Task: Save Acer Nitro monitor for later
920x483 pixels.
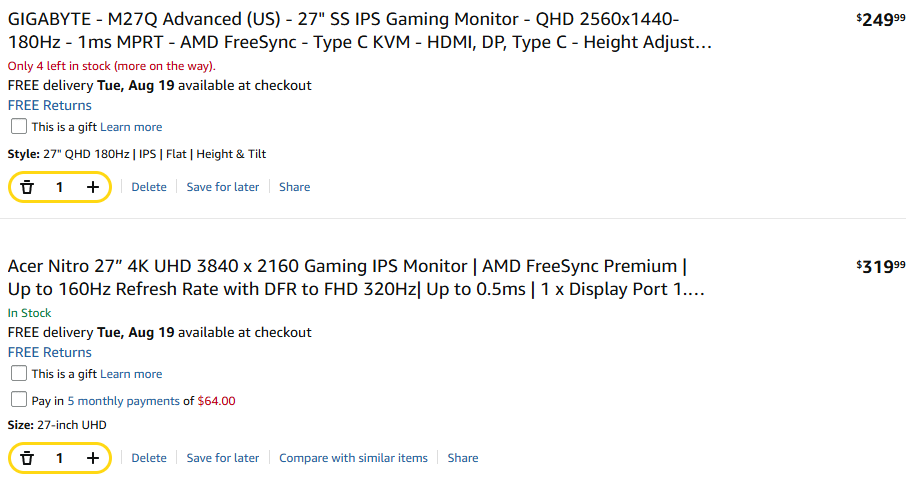Action: (222, 458)
